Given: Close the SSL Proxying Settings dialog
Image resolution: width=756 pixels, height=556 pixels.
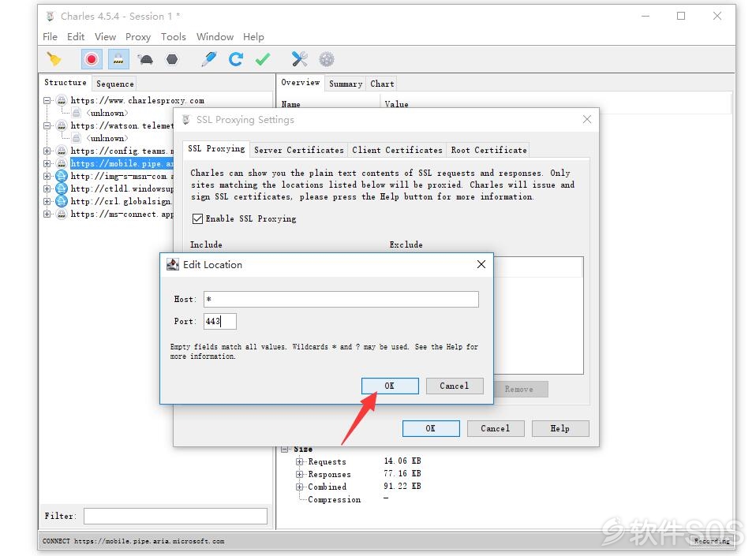Looking at the screenshot, I should click(587, 119).
